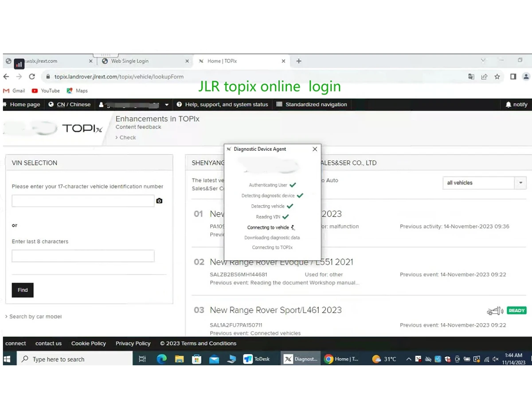The width and height of the screenshot is (532, 399).
Task: Open vehicle 'New Range Rover Sport/L461 2023'
Action: pyautogui.click(x=276, y=310)
